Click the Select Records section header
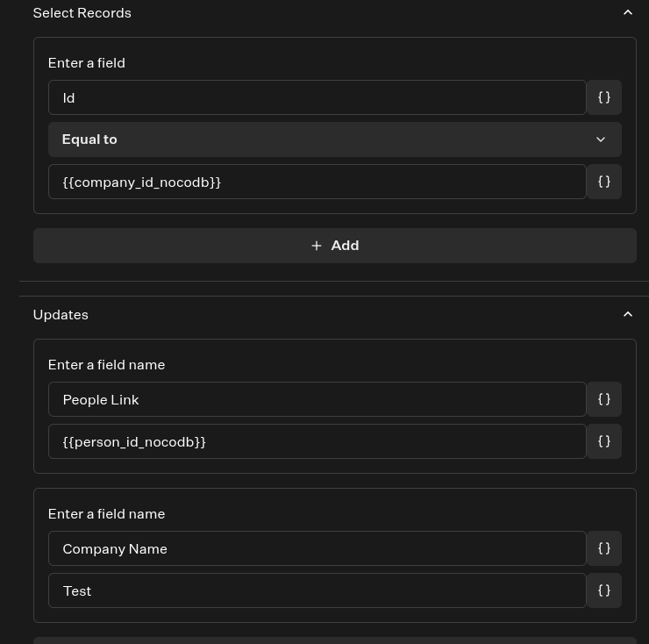Viewport: 649px width, 644px height. click(x=82, y=13)
